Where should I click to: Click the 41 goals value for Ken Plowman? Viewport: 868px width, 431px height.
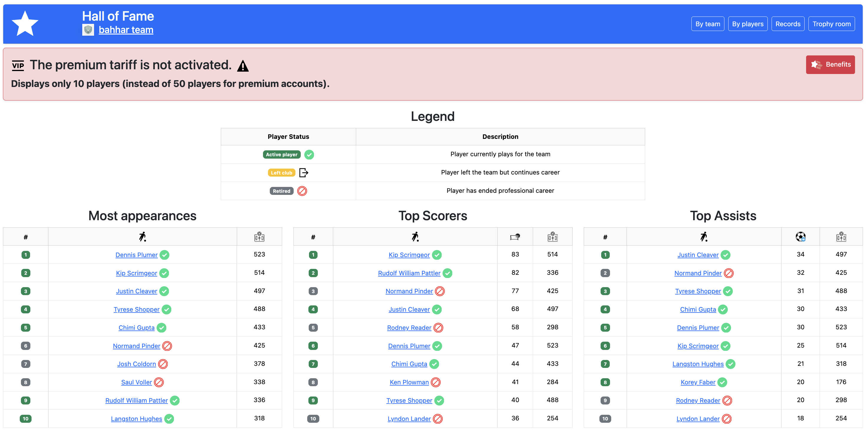pyautogui.click(x=515, y=382)
